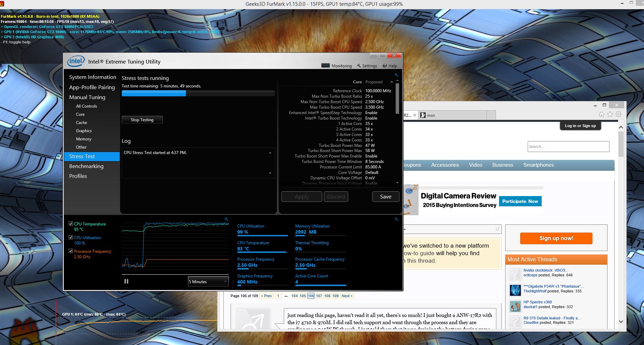Select Memory under Manual Tuning
The image size is (644, 345).
pyautogui.click(x=84, y=139)
